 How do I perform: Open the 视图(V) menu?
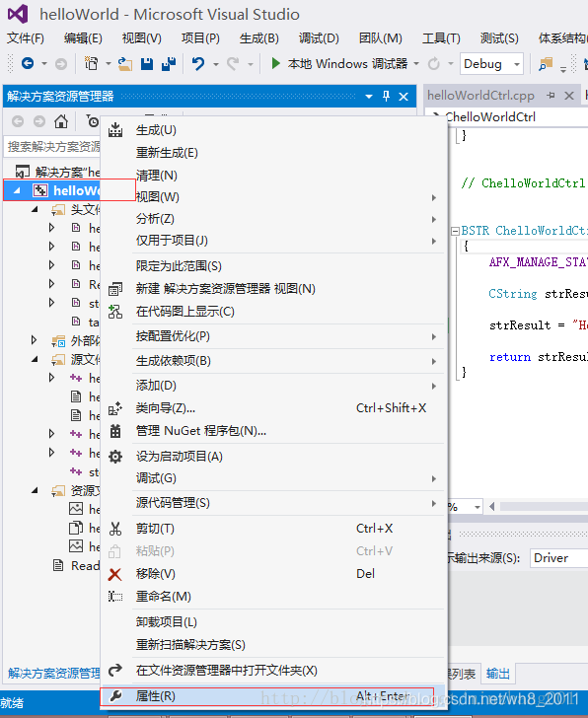(x=141, y=38)
